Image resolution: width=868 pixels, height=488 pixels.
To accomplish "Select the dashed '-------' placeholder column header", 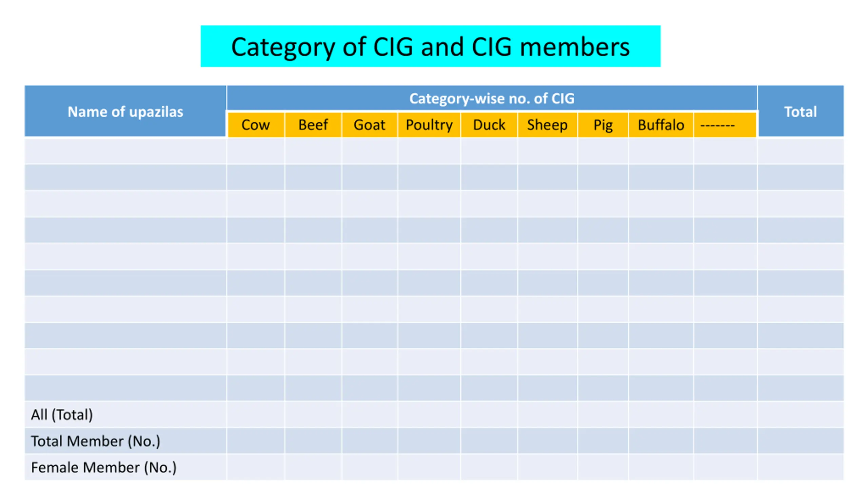I will pyautogui.click(x=725, y=125).
